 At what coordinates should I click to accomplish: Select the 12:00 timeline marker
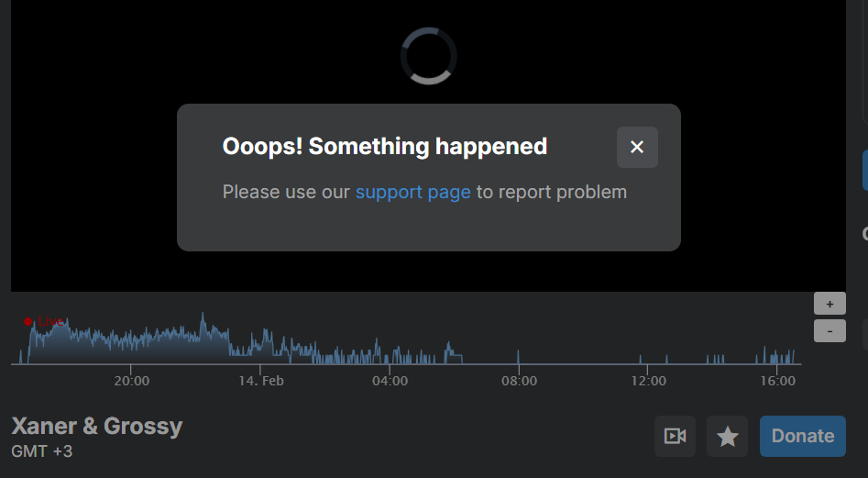[648, 381]
